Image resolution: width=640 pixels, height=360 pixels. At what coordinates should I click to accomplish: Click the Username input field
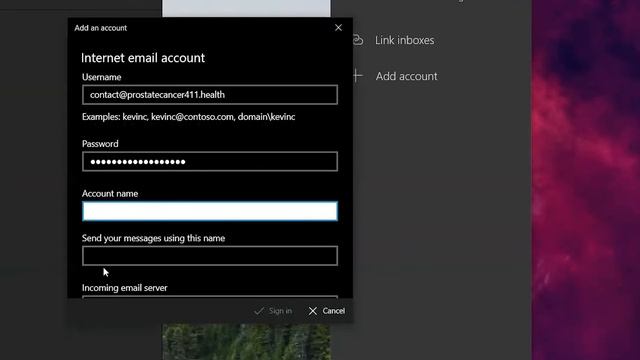(x=210, y=95)
